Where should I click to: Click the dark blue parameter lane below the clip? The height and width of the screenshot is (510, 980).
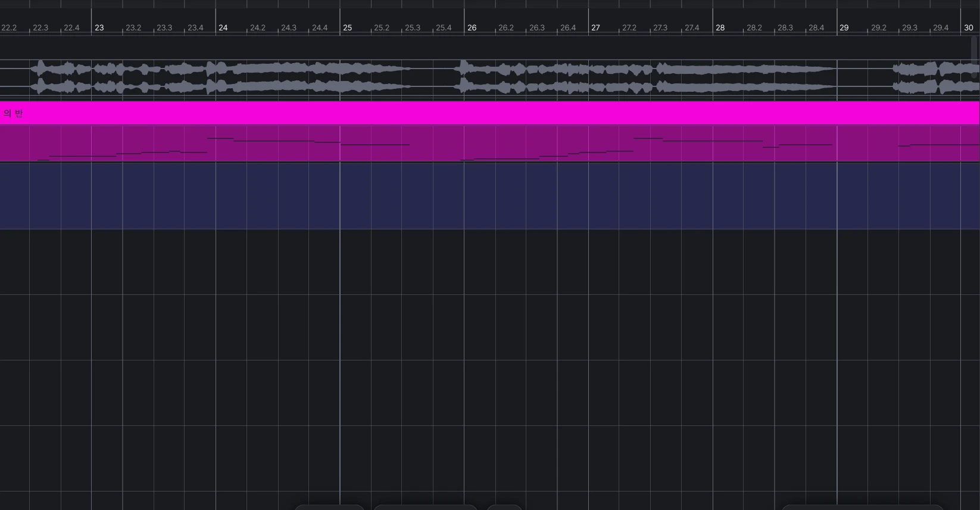point(489,196)
